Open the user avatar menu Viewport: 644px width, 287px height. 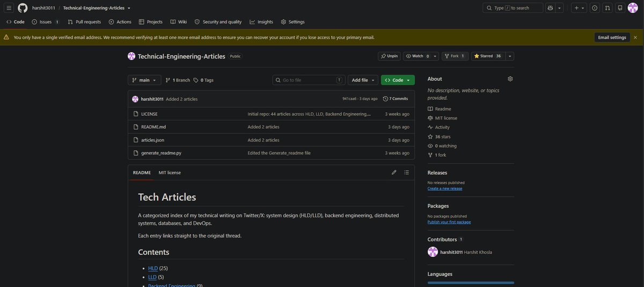[x=633, y=8]
